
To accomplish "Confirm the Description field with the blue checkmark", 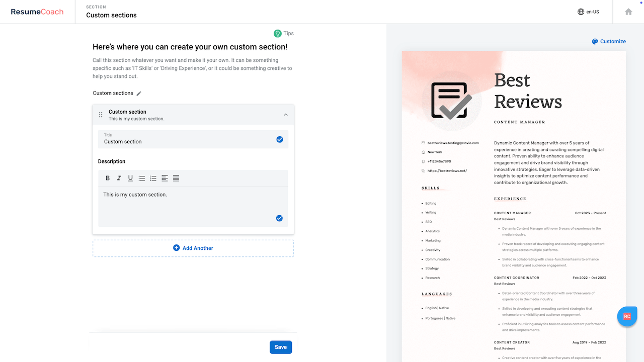I will click(280, 218).
